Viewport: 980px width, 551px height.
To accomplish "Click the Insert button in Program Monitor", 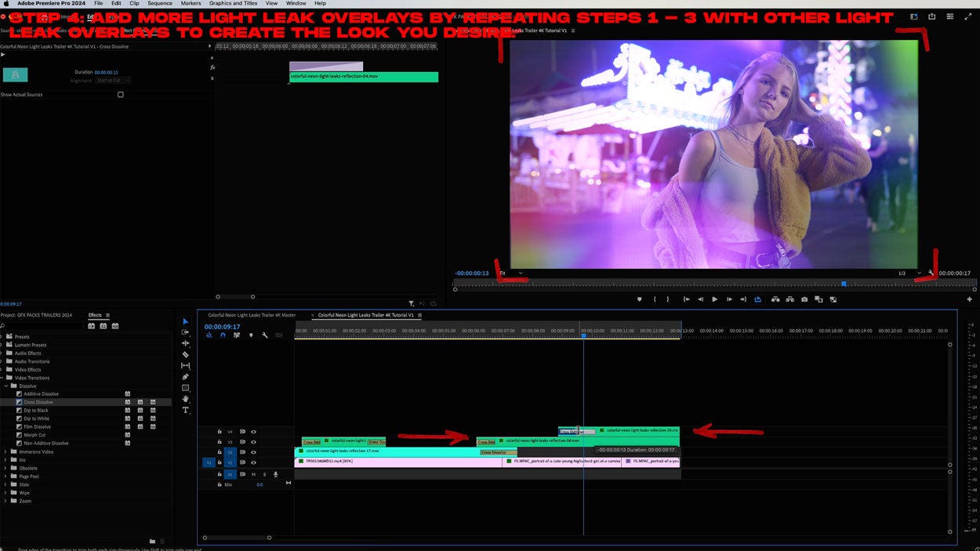I will tap(775, 299).
